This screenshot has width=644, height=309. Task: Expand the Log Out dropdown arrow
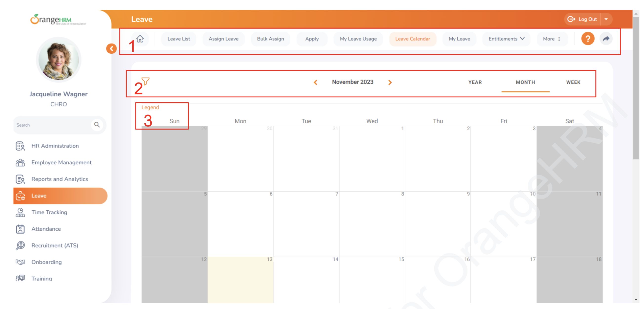(x=606, y=19)
